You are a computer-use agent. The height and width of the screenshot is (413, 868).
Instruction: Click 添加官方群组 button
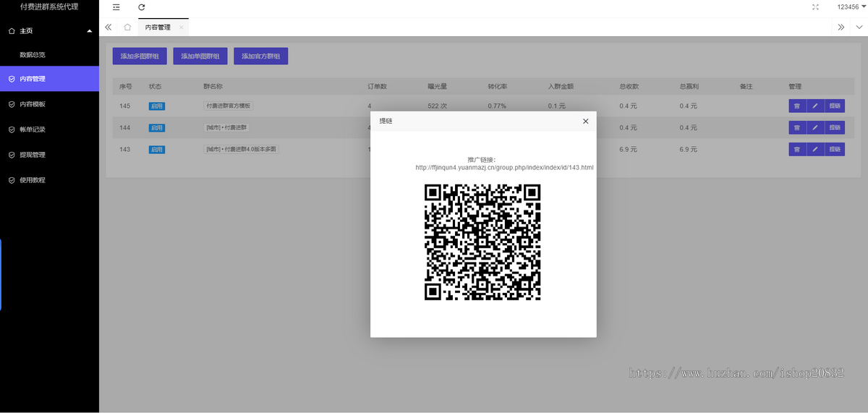261,56
